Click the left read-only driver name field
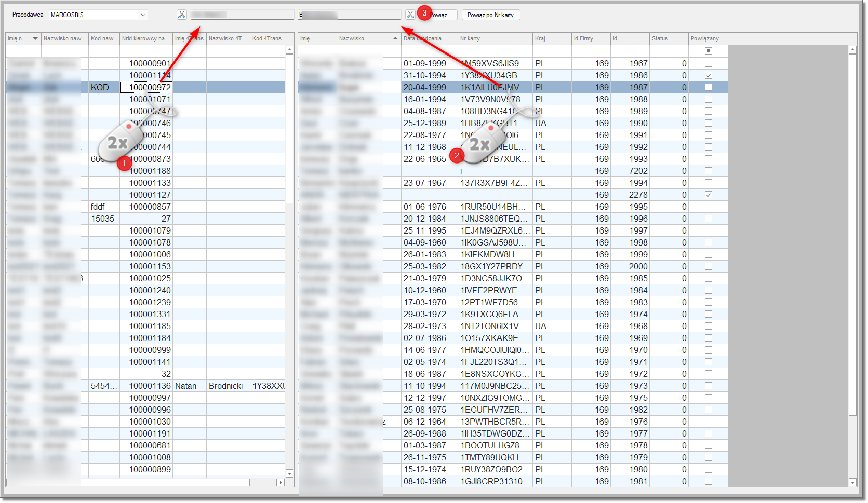Image resolution: width=868 pixels, height=503 pixels. pyautogui.click(x=242, y=15)
